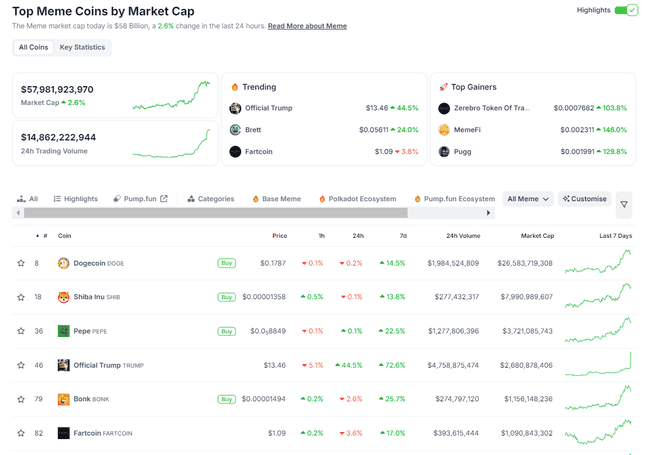The height and width of the screenshot is (455, 650).
Task: Sort the table by 24h Volume column
Action: coord(462,236)
